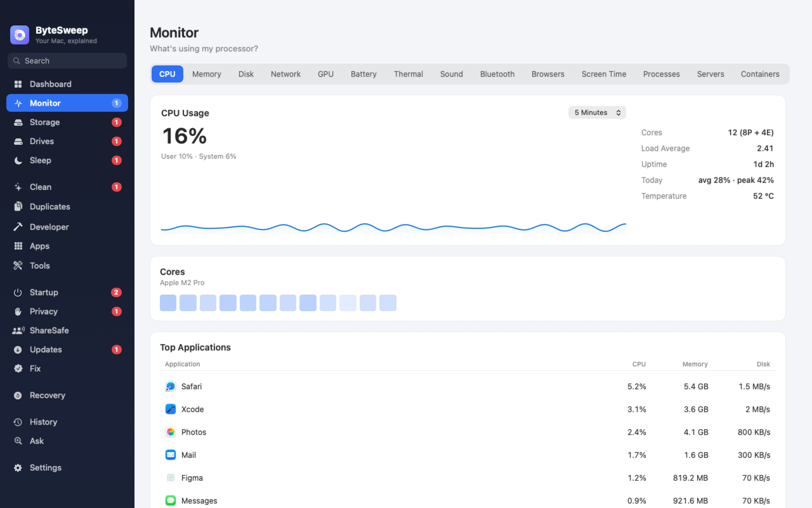The image size is (812, 508).
Task: Open Dashboard from the sidebar grid icon
Action: (x=18, y=84)
